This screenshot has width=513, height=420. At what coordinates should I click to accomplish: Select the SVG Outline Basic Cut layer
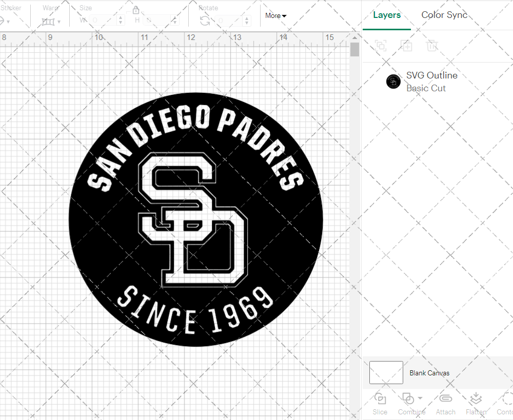click(431, 81)
